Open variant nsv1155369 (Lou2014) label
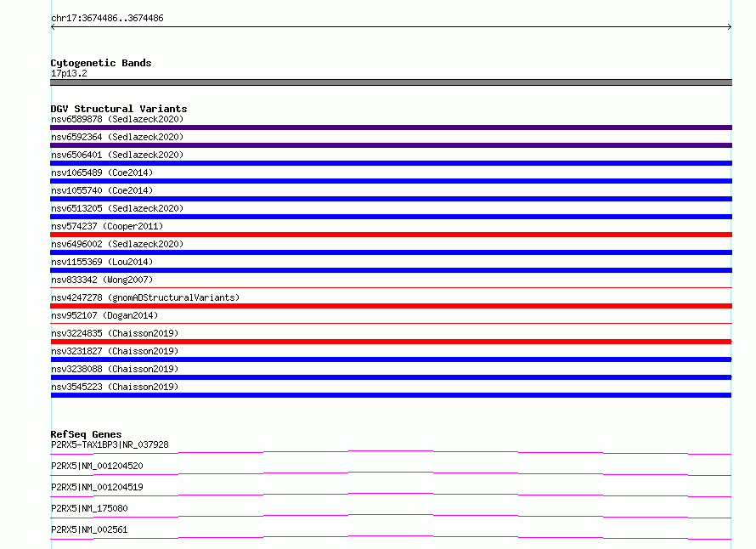 (102, 262)
